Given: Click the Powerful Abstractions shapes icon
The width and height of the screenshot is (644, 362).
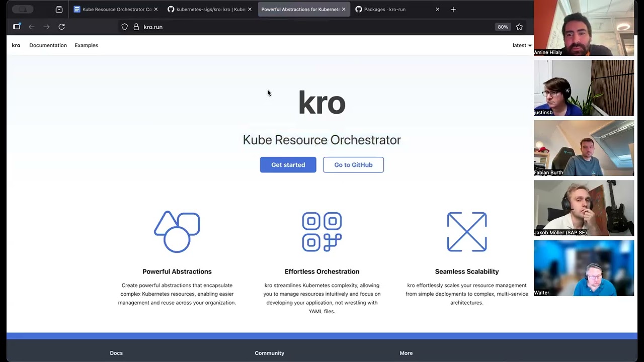Looking at the screenshot, I should [x=177, y=232].
